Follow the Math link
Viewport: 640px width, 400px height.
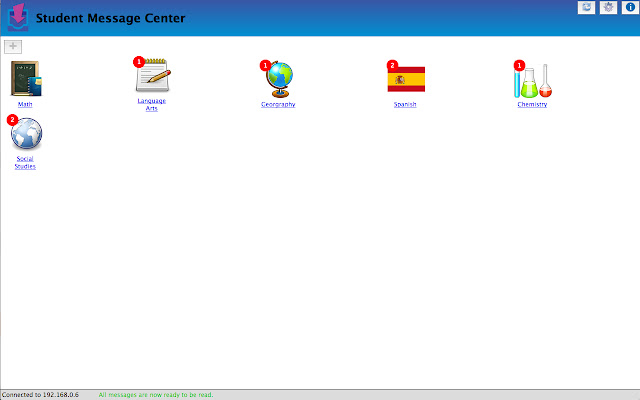25,104
